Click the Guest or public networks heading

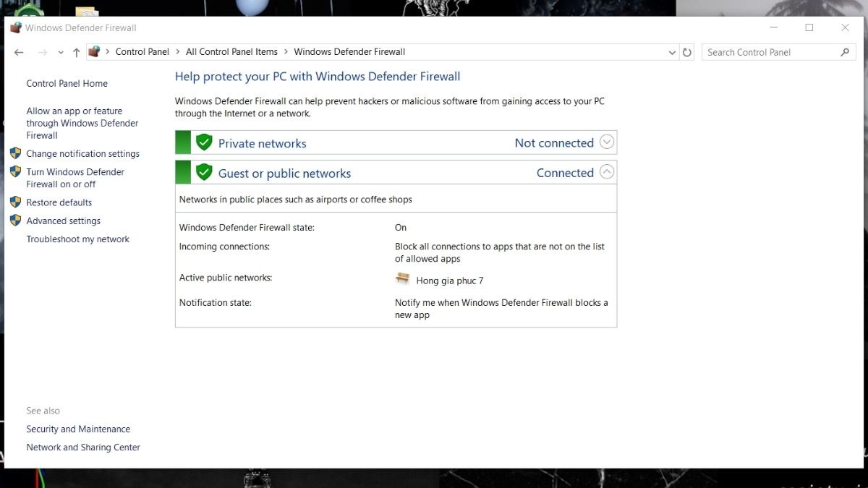pyautogui.click(x=285, y=174)
